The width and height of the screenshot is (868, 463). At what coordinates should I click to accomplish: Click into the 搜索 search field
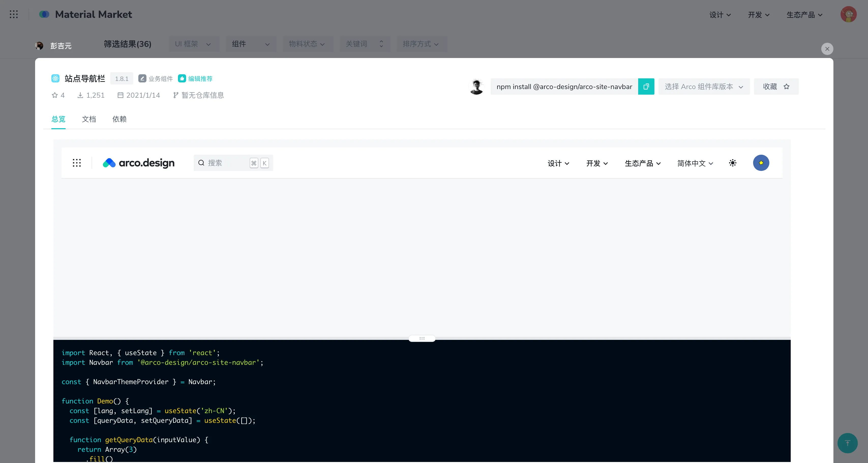pos(233,163)
